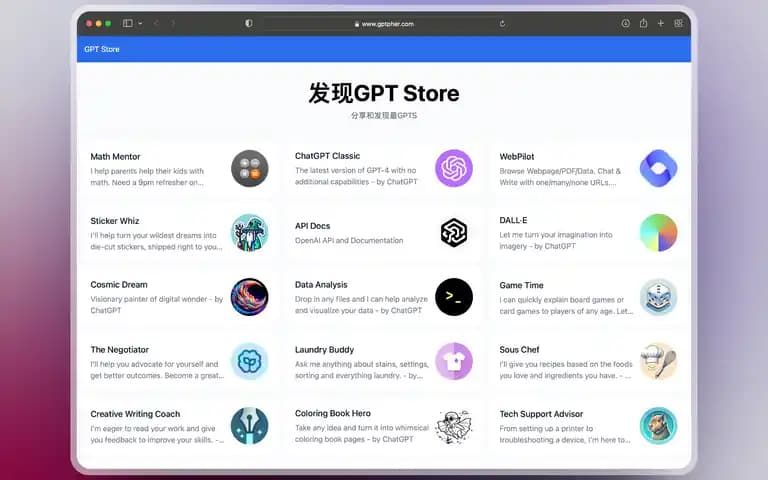This screenshot has height=480, width=768.
Task: Click the Data Analysis title
Action: click(x=321, y=285)
